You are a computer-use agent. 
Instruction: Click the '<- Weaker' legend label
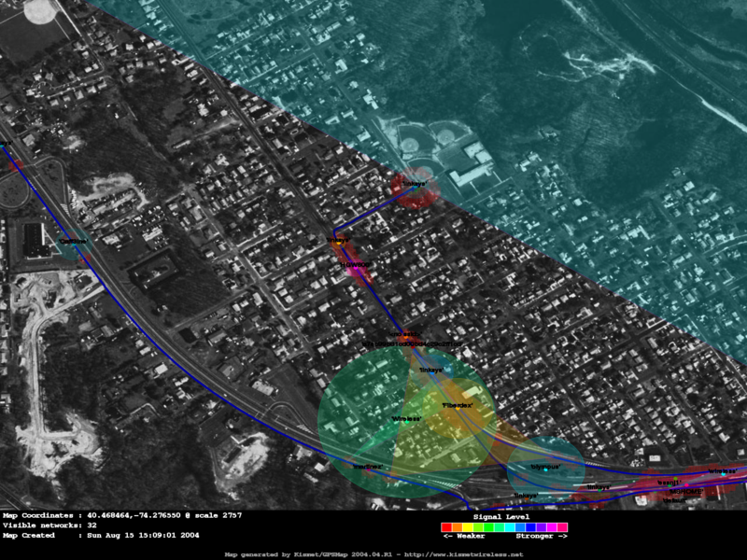pos(464,537)
